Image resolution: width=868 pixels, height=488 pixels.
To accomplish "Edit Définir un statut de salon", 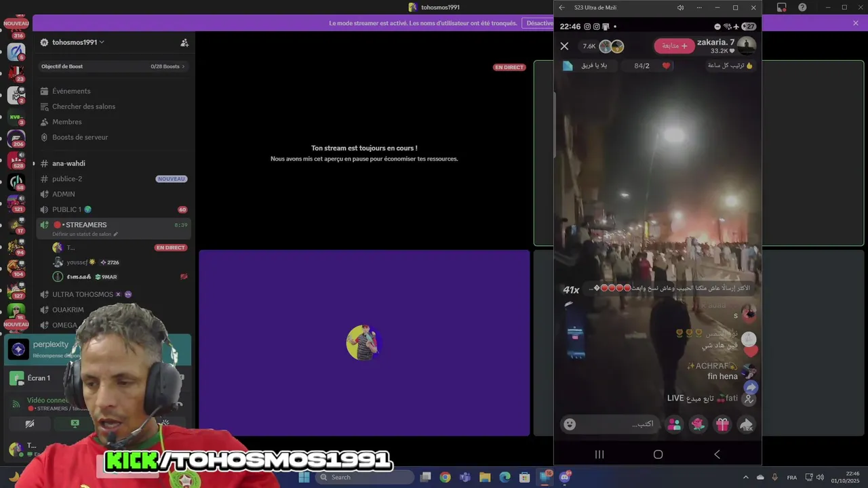I will coord(85,235).
